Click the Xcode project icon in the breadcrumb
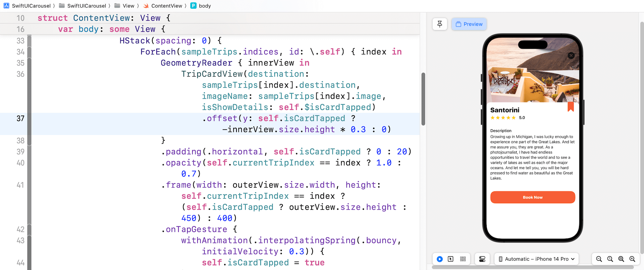644x270 pixels. (x=6, y=6)
